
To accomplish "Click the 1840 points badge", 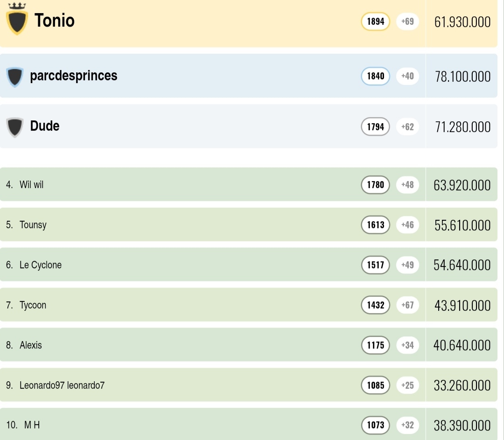I will point(375,76).
